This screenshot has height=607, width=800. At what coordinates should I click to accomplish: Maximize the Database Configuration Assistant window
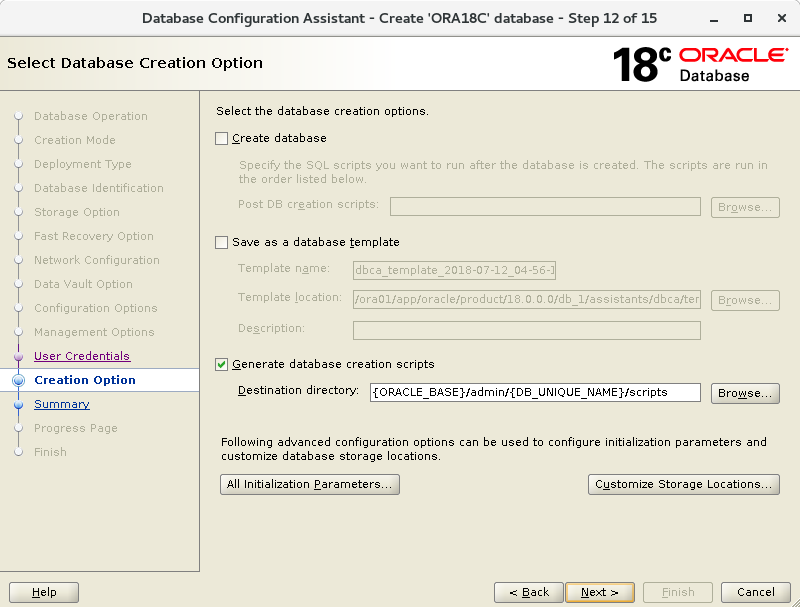pyautogui.click(x=748, y=18)
